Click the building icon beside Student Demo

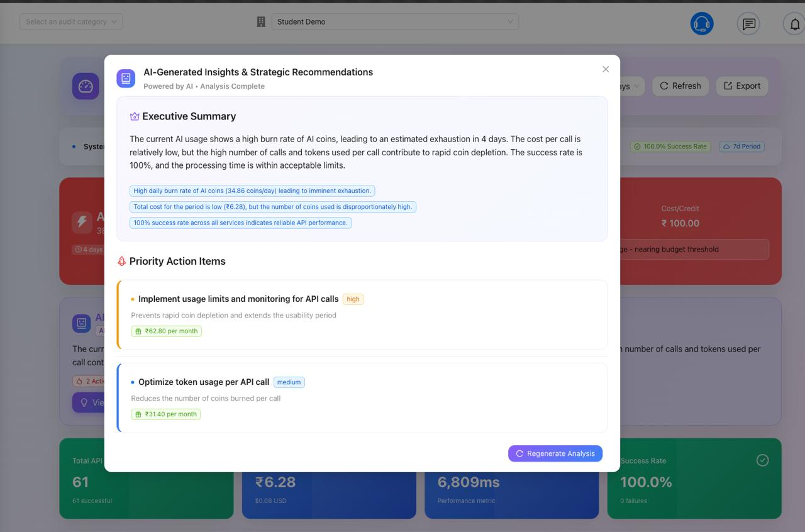click(261, 22)
